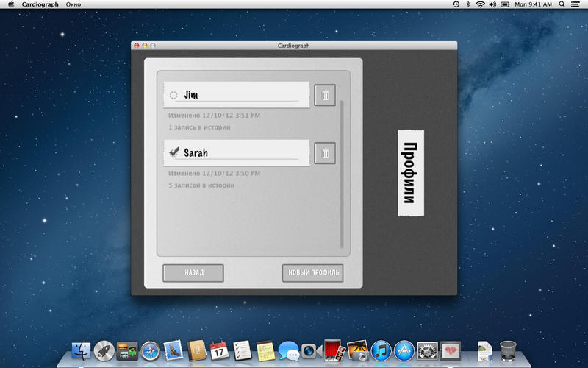This screenshot has width=588, height=368.
Task: Open the App Store icon
Action: (404, 351)
